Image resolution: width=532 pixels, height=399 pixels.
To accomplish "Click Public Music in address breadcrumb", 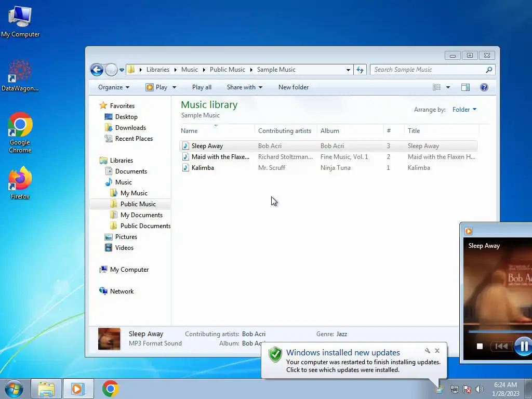I will click(x=228, y=70).
